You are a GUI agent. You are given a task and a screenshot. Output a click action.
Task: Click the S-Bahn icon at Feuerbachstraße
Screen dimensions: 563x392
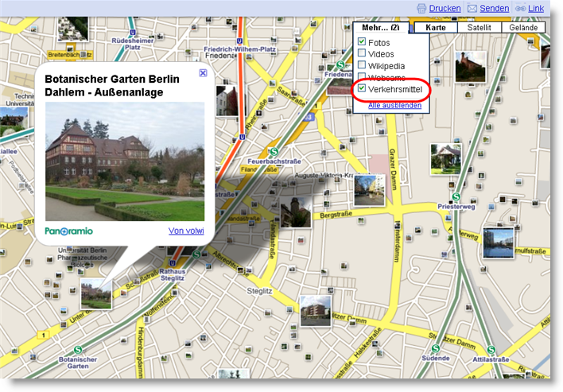(x=274, y=152)
